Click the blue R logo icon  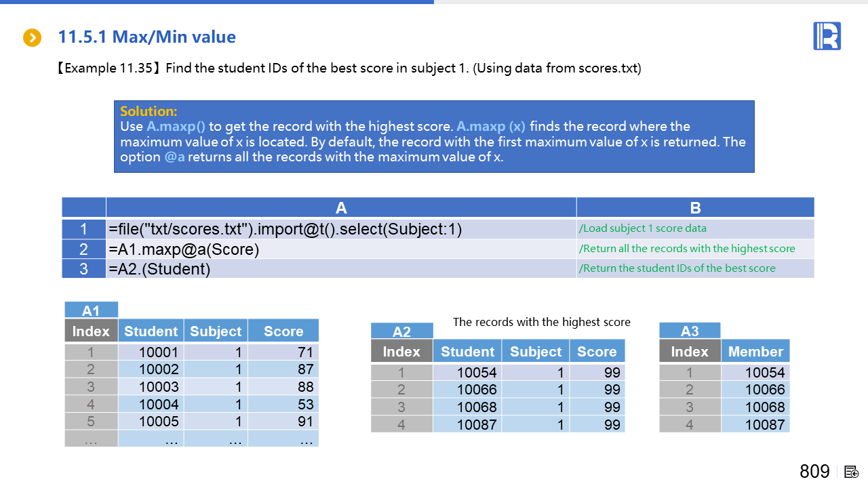tap(827, 36)
